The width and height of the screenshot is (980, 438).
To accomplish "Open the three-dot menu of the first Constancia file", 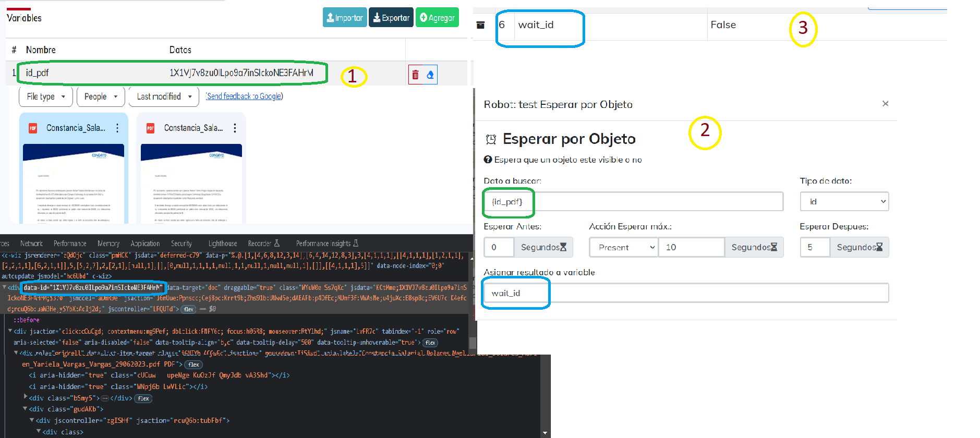I will tap(117, 128).
